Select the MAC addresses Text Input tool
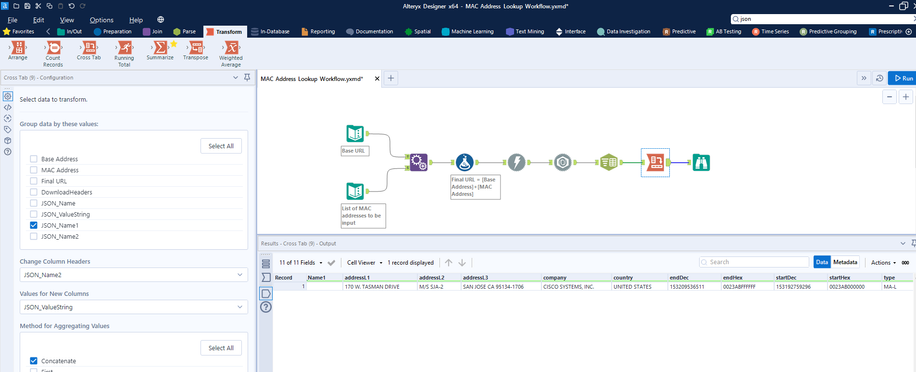This screenshot has width=916, height=372. [355, 192]
